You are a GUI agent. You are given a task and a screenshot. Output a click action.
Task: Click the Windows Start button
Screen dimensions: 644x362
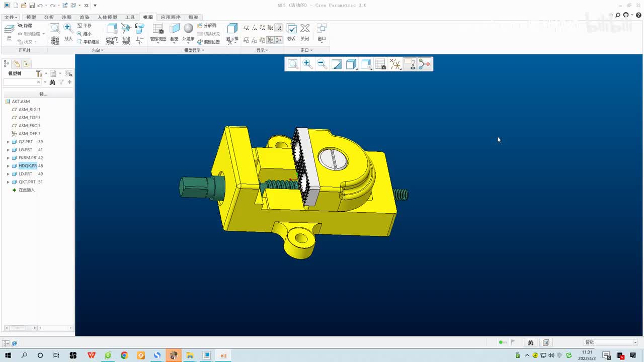8,355
